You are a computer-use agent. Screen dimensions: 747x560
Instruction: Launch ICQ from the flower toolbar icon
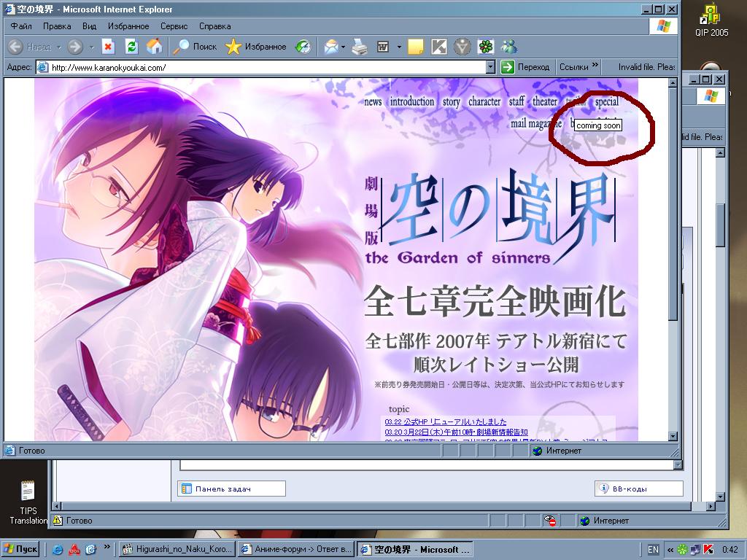point(485,47)
